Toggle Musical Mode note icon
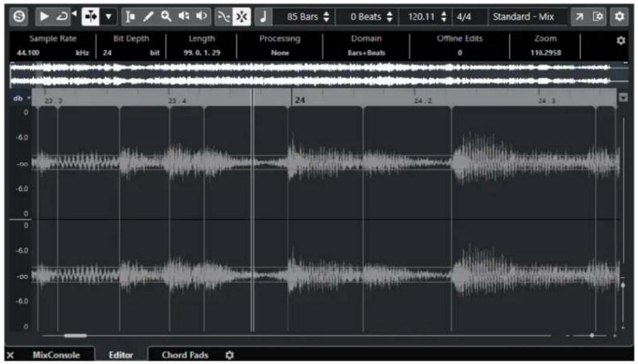This screenshot has width=638, height=364. pos(263,17)
